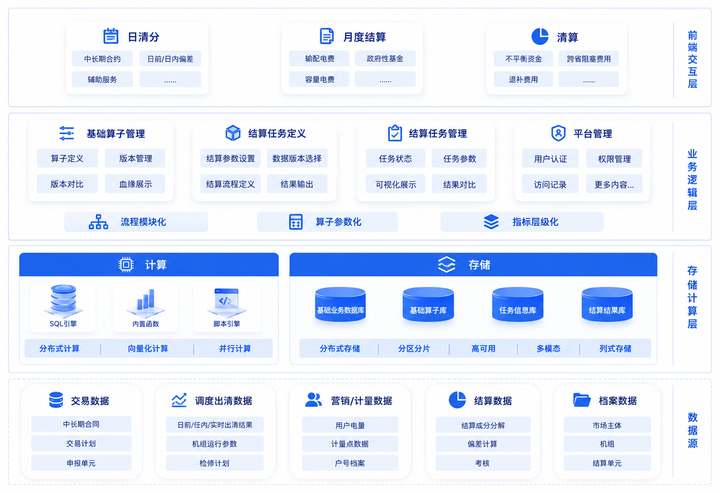Click the layers icon beside 指标层级化
Image resolution: width=720 pixels, height=493 pixels.
491,222
